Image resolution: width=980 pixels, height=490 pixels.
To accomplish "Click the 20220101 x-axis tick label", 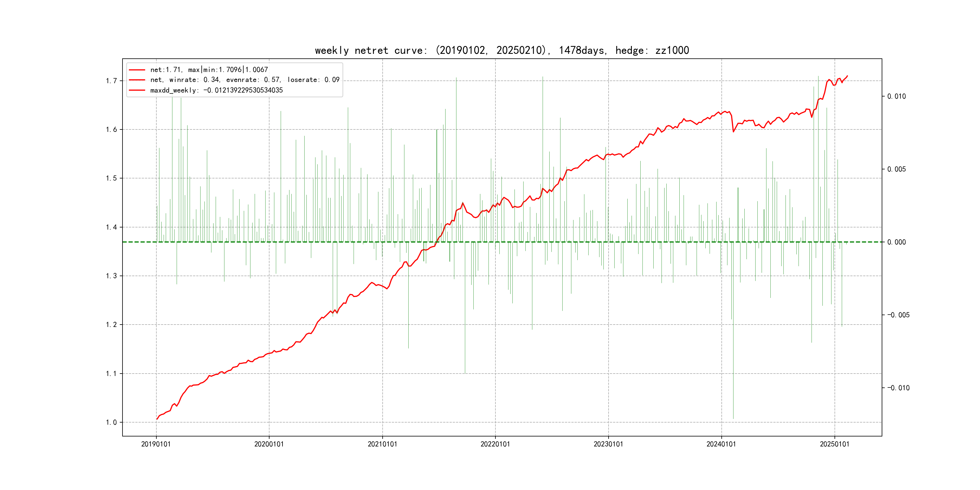I will coord(495,444).
